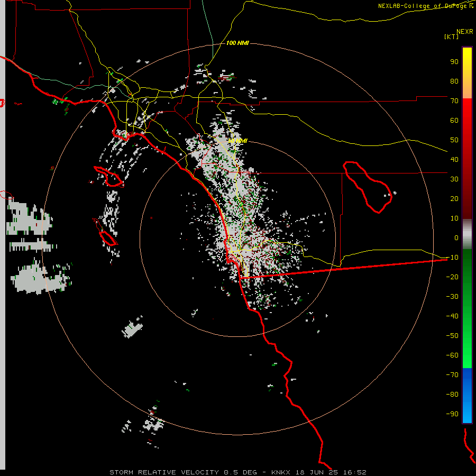This screenshot has width=476, height=476.
Task: Click the -60 value on velocity scale
Action: click(x=452, y=355)
